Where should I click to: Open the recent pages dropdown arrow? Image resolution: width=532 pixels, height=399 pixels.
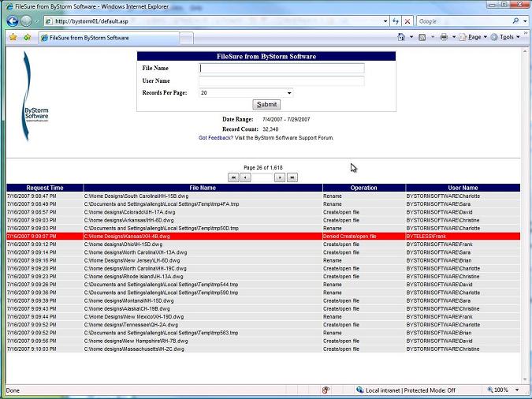pyautogui.click(x=36, y=21)
